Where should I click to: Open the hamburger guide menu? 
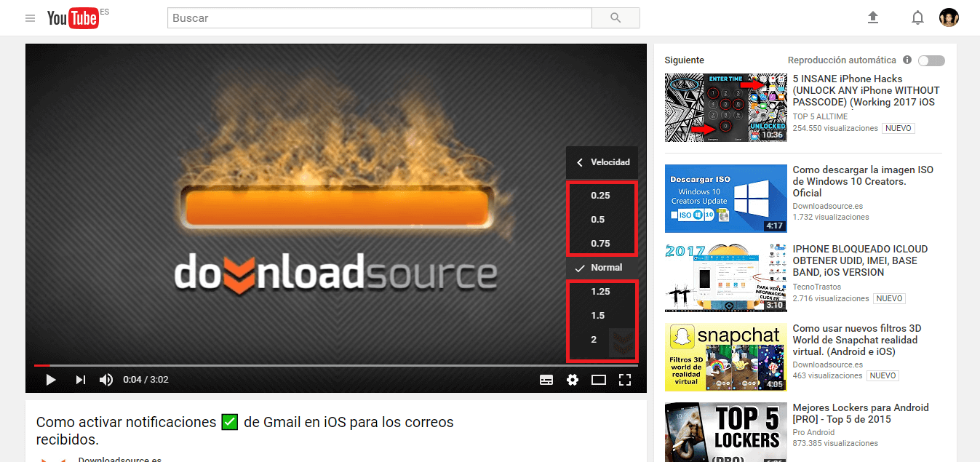(30, 18)
